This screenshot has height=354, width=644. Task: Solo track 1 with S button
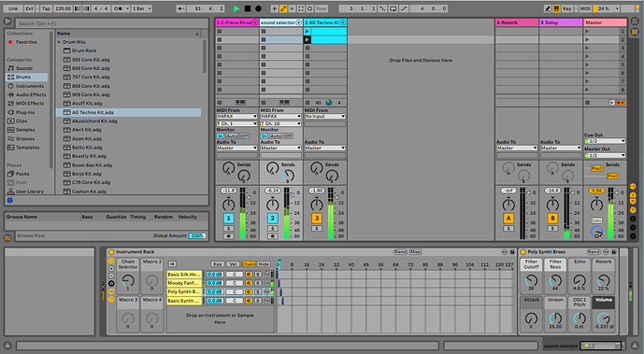[228, 229]
